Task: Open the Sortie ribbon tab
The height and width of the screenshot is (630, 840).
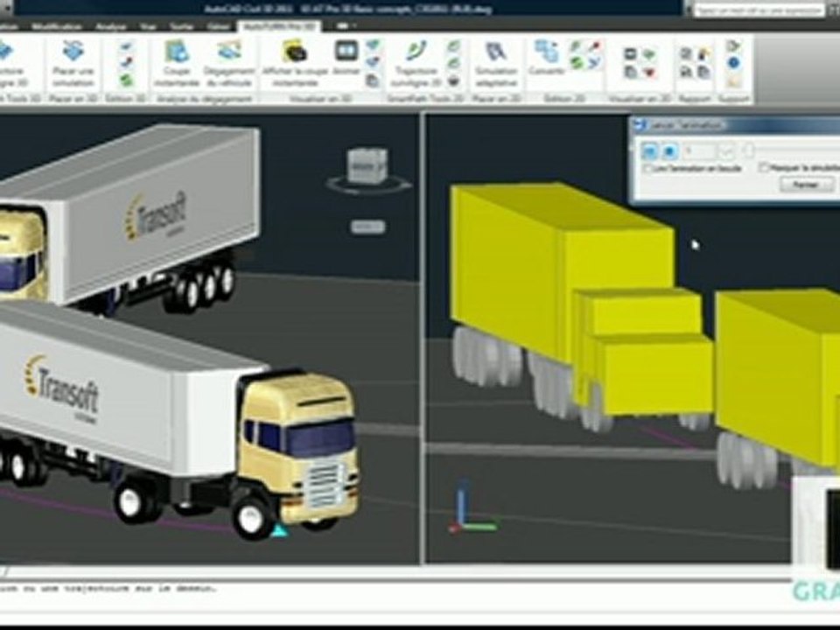Action: (182, 26)
